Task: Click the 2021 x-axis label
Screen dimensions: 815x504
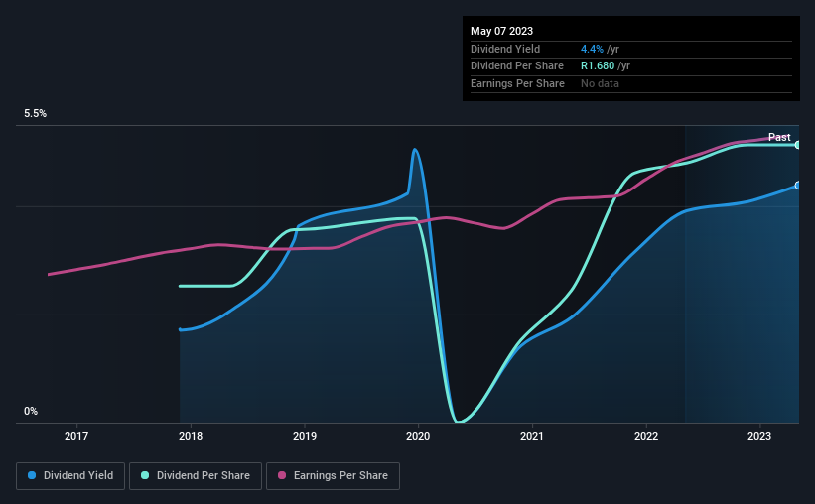Action: click(x=532, y=436)
